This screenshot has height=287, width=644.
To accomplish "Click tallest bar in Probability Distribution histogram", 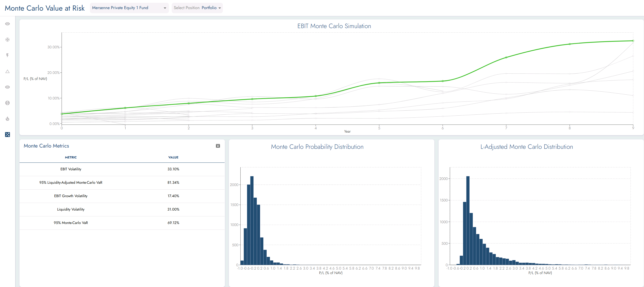I will click(252, 220).
